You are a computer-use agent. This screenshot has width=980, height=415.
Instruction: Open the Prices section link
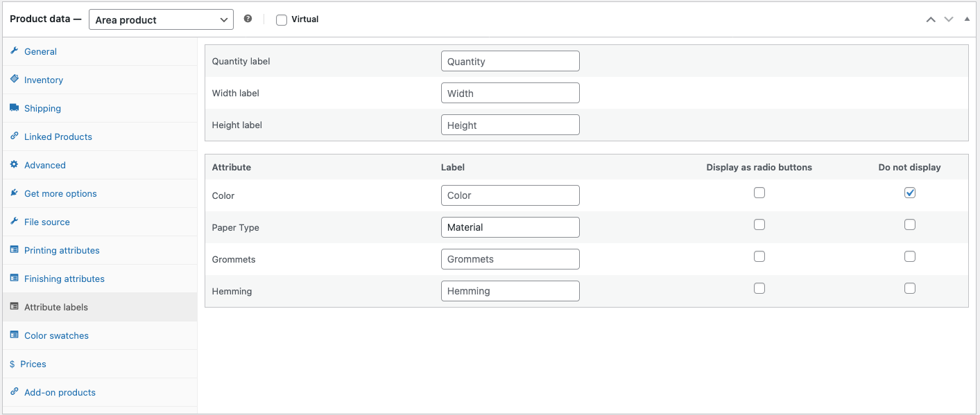click(33, 364)
